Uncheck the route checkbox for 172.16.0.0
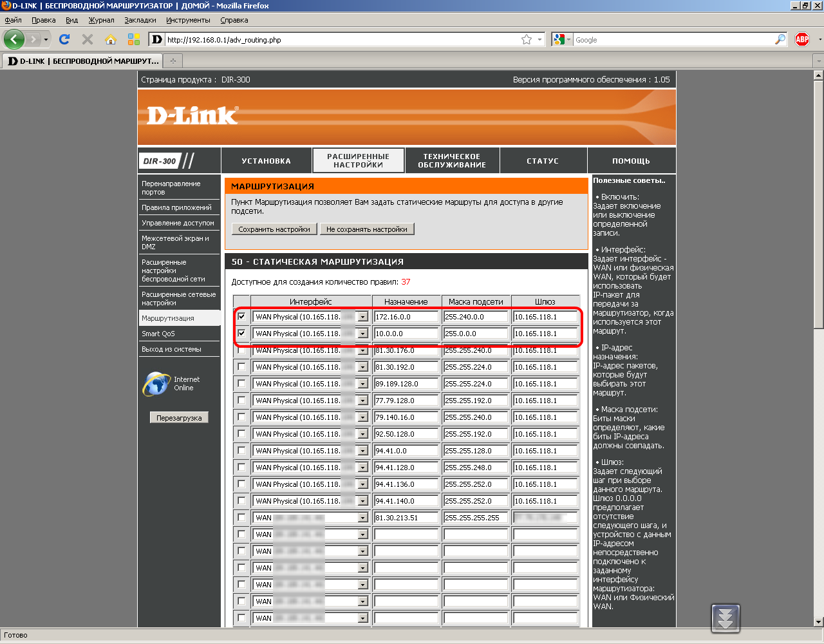 pos(241,316)
